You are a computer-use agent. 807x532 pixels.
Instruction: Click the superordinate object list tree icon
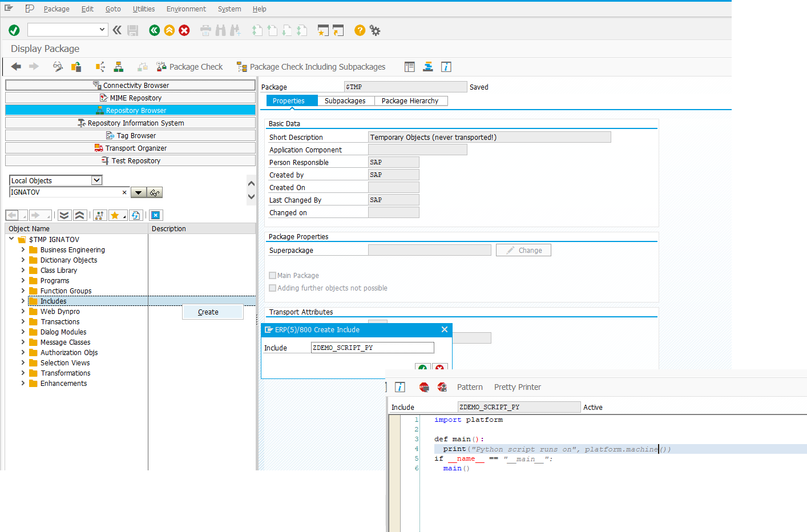tap(100, 215)
